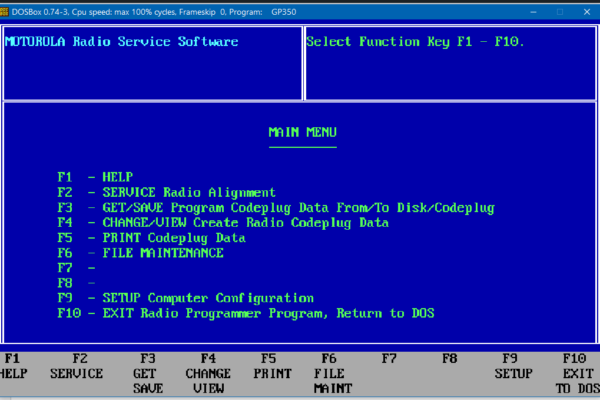Image resolution: width=600 pixels, height=400 pixels.
Task: Click the DOSBox title bar text
Action: pyautogui.click(x=154, y=12)
